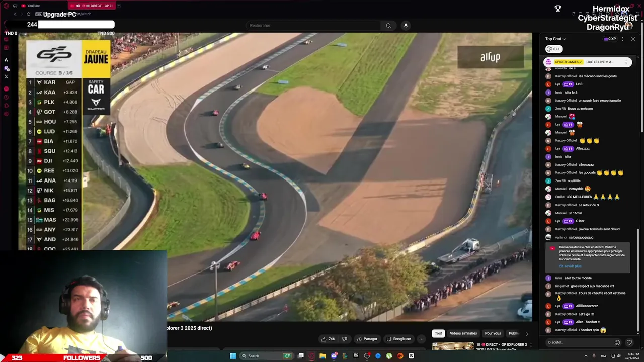The image size is (644, 362).
Task: Reload the current page
Action: [28, 14]
